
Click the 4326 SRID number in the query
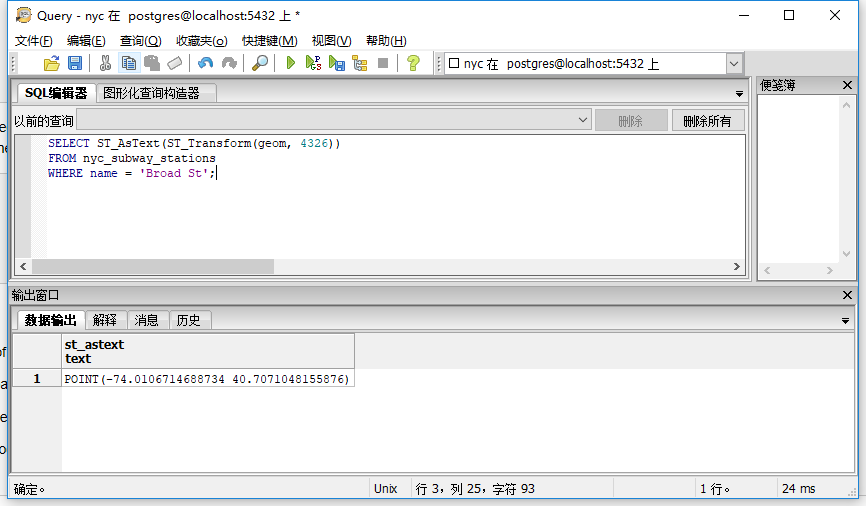[314, 144]
